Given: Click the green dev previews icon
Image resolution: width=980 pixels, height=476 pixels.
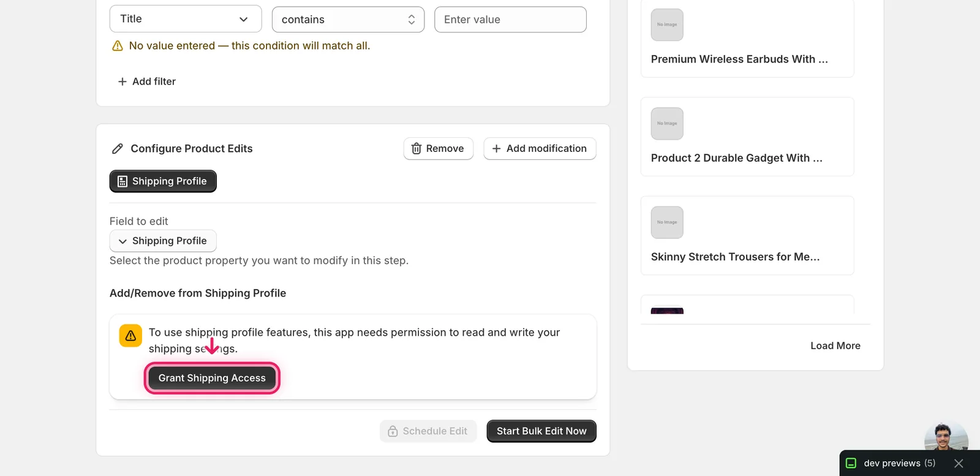Looking at the screenshot, I should coord(851,463).
